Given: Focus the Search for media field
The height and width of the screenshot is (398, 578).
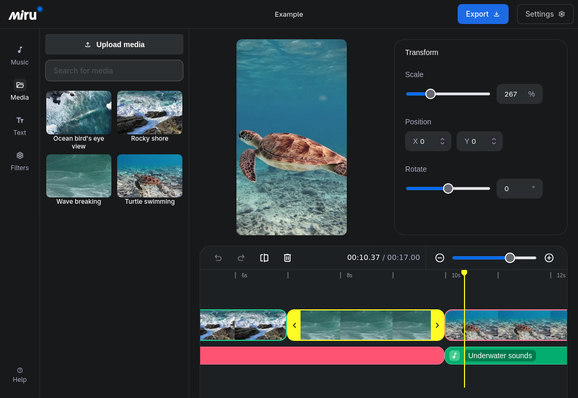Looking at the screenshot, I should 114,71.
